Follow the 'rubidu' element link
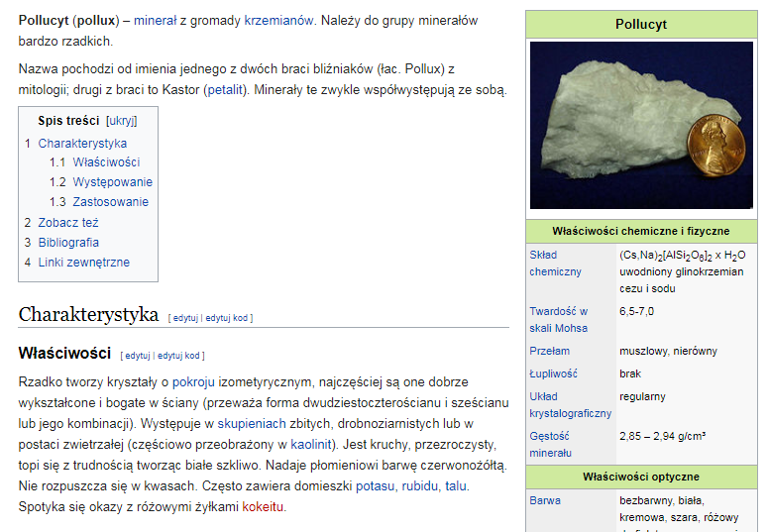Viewport: 768px width, 532px height. coord(420,486)
